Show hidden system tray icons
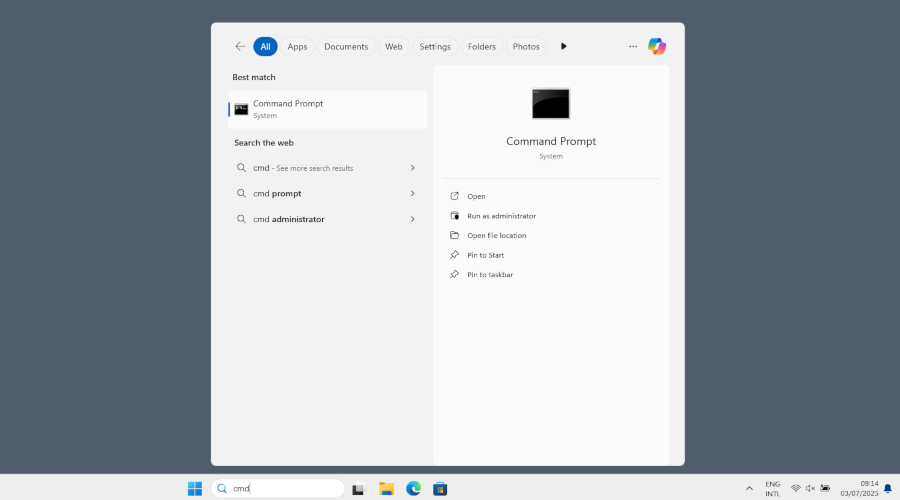The image size is (900, 500). point(749,489)
